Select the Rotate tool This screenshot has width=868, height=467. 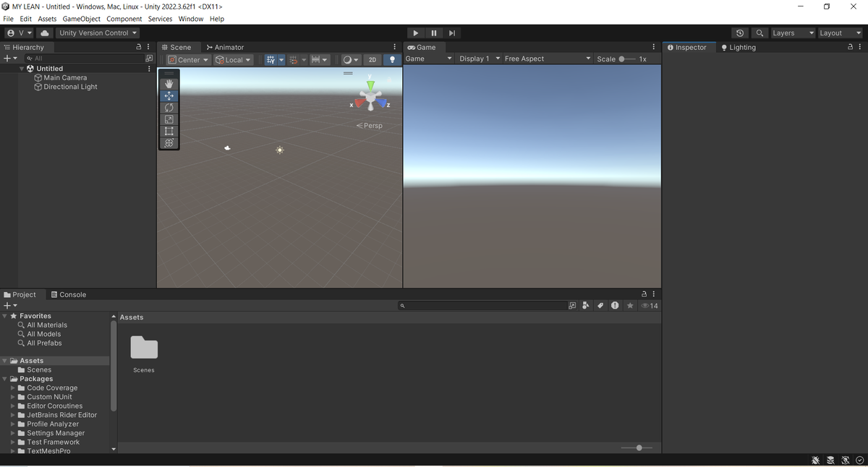click(x=169, y=108)
